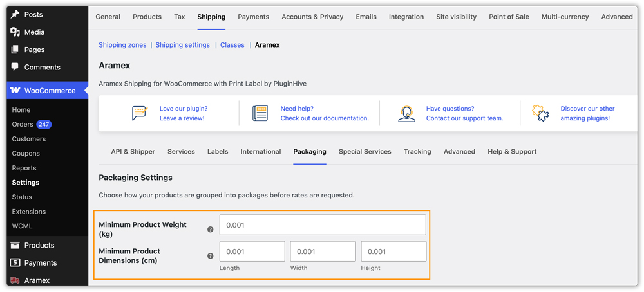Click the Comments bubble icon in sidebar
This screenshot has height=292, width=644.
(15, 67)
